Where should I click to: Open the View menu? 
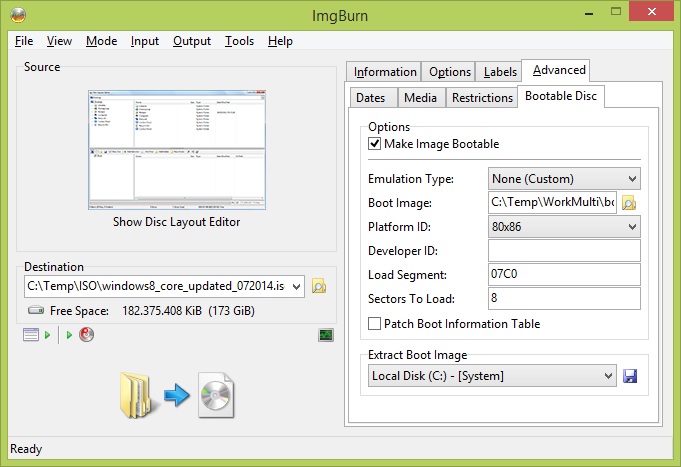pyautogui.click(x=59, y=41)
